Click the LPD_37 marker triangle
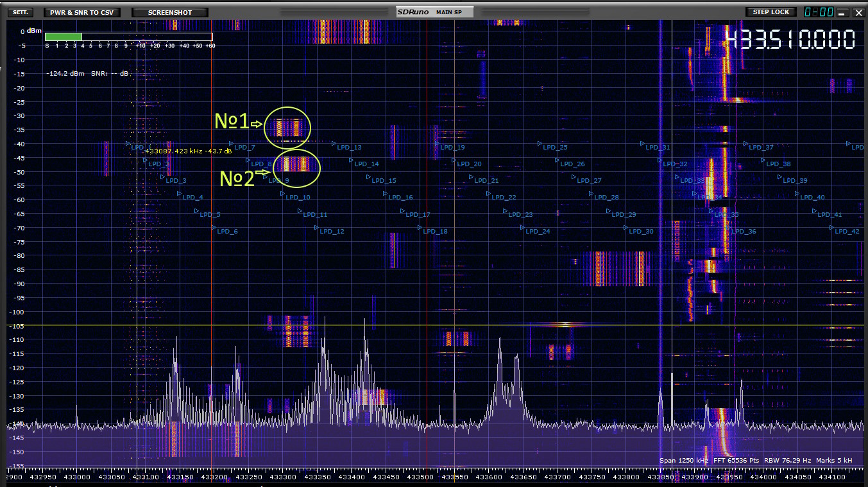The height and width of the screenshot is (487, 868). [745, 144]
